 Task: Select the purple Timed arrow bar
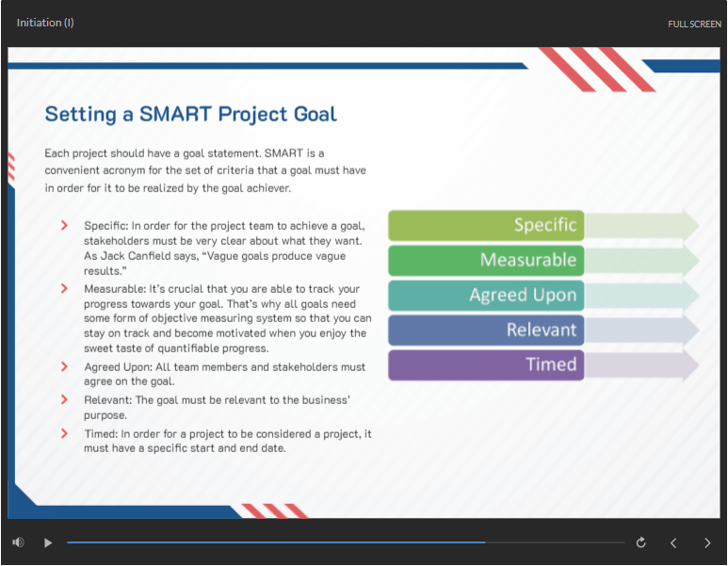pyautogui.click(x=543, y=365)
